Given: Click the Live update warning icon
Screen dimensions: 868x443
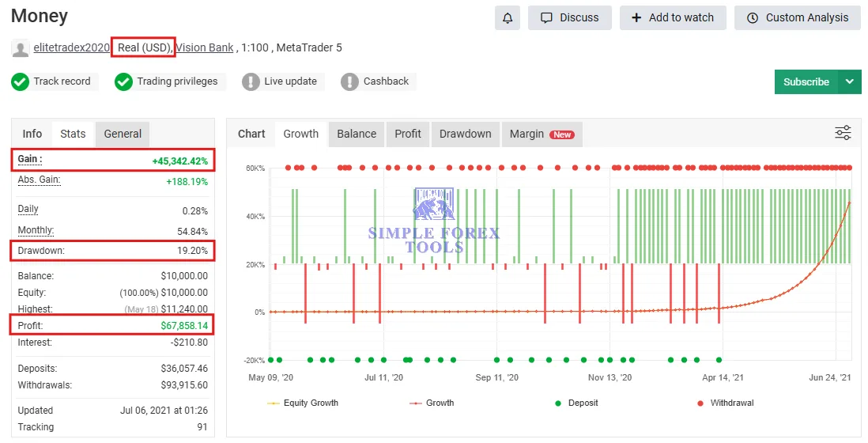Looking at the screenshot, I should [x=251, y=81].
